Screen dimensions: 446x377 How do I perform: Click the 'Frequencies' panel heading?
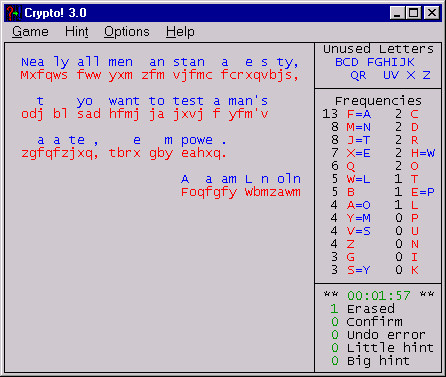pos(378,101)
